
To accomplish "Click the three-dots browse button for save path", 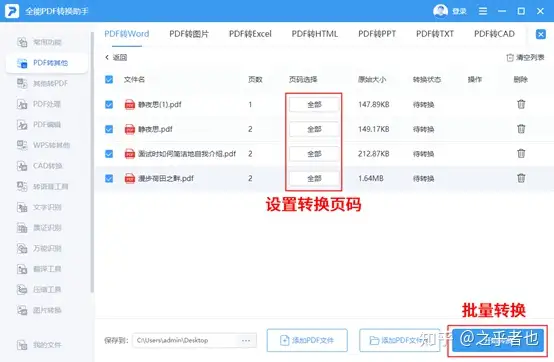I will pos(246,340).
